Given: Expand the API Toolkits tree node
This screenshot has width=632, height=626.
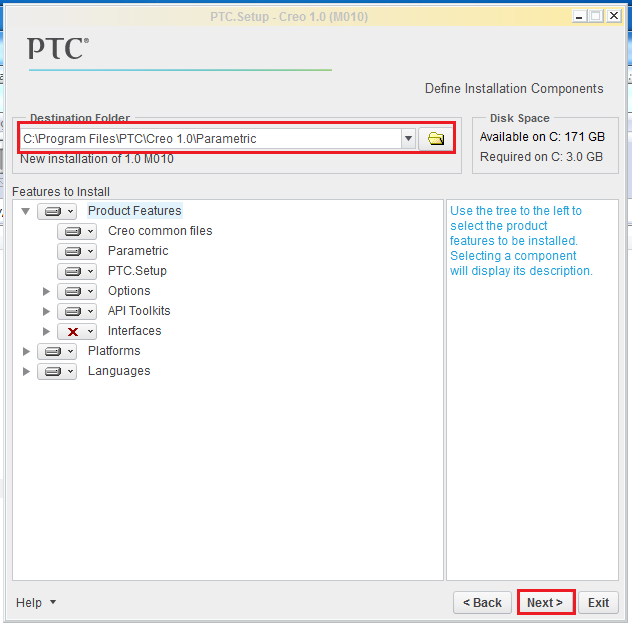Looking at the screenshot, I should (46, 312).
